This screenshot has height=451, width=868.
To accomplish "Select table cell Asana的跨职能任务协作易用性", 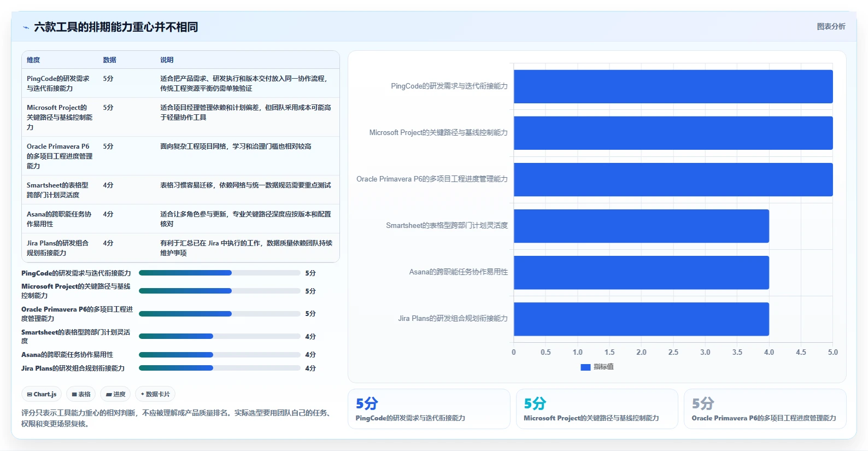I will pos(59,219).
